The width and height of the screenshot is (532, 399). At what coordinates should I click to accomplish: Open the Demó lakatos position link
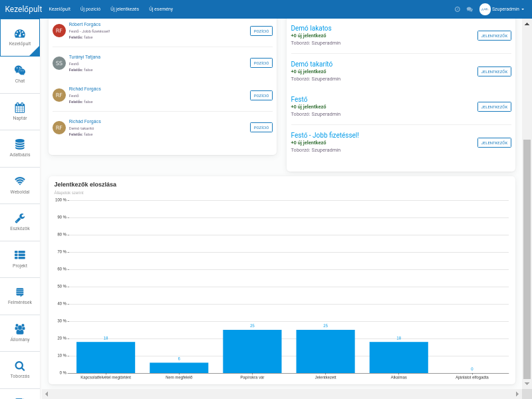coord(311,28)
